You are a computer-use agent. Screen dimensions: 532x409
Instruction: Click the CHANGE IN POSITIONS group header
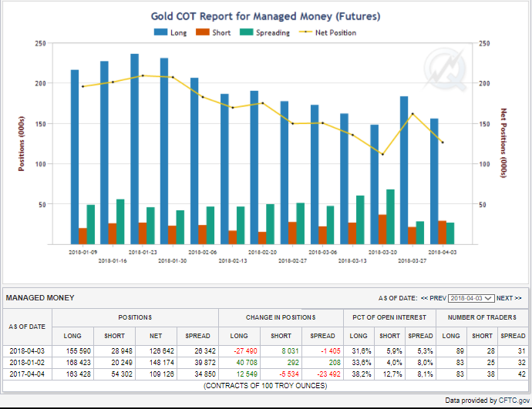coord(281,317)
